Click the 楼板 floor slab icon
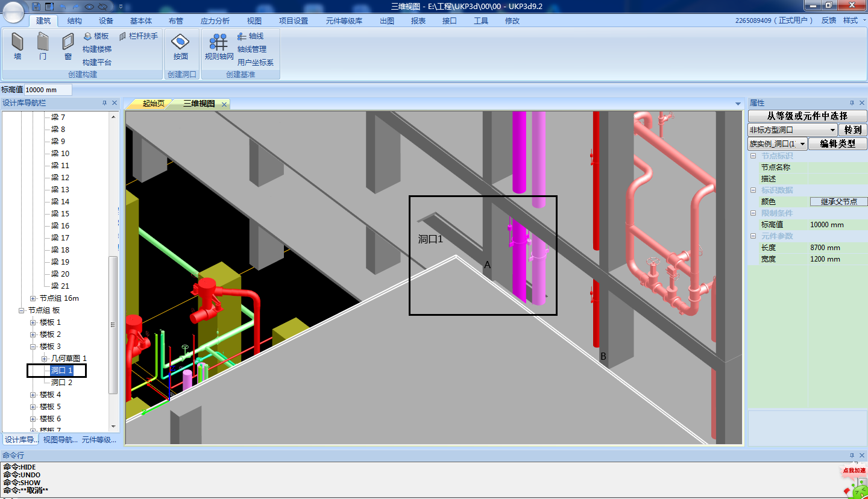 click(87, 36)
